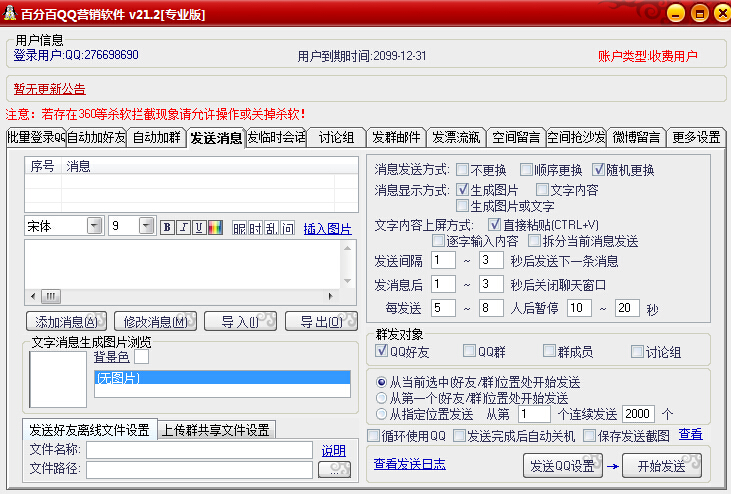This screenshot has width=731, height=494.
Task: Click 查看 link beside 保存发送截图
Action: coord(690,434)
